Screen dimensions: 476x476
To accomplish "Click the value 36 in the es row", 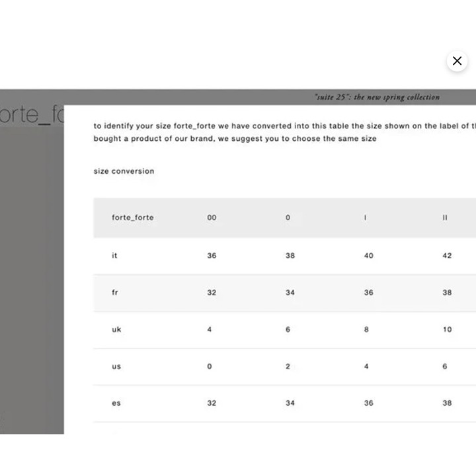I will [x=368, y=403].
